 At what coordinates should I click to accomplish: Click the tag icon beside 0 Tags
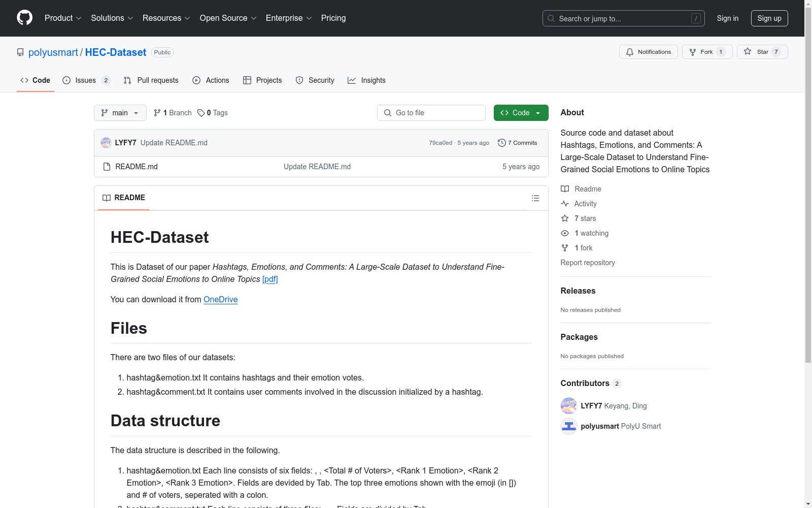point(201,113)
